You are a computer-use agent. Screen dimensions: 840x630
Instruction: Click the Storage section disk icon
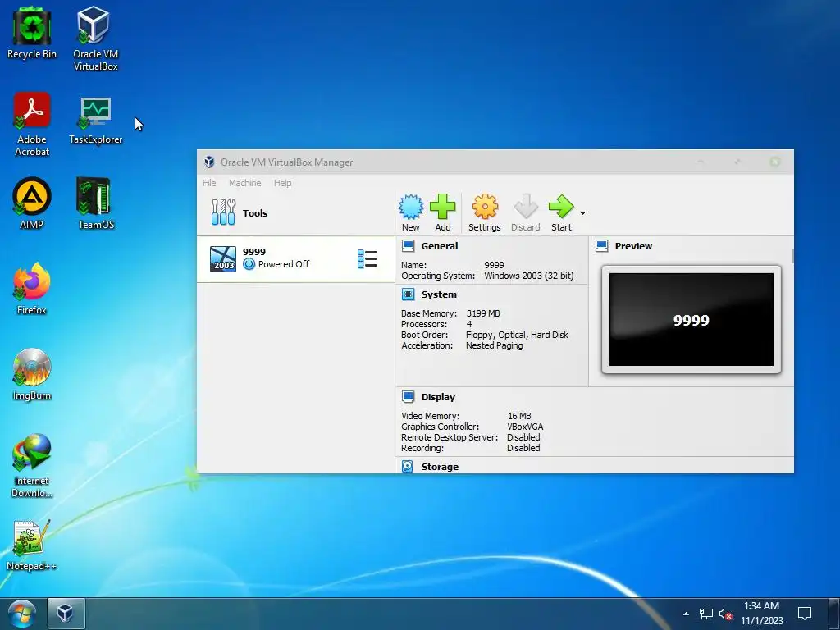[x=408, y=467]
